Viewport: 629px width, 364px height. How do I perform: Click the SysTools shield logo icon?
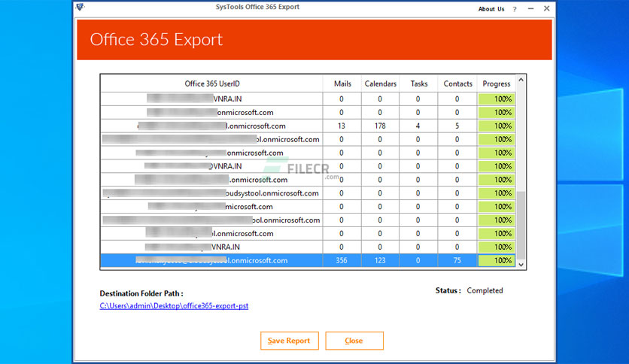pyautogui.click(x=80, y=7)
